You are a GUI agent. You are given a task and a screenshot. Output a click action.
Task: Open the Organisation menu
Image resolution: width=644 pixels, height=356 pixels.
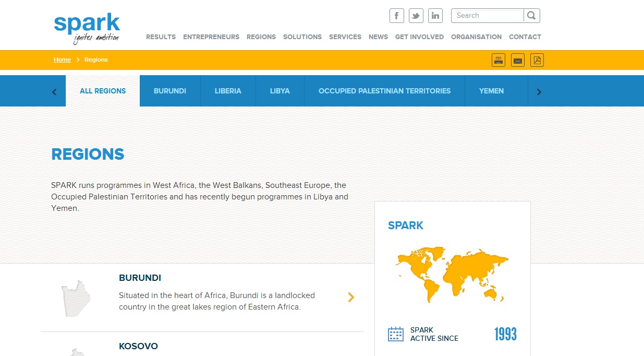476,37
